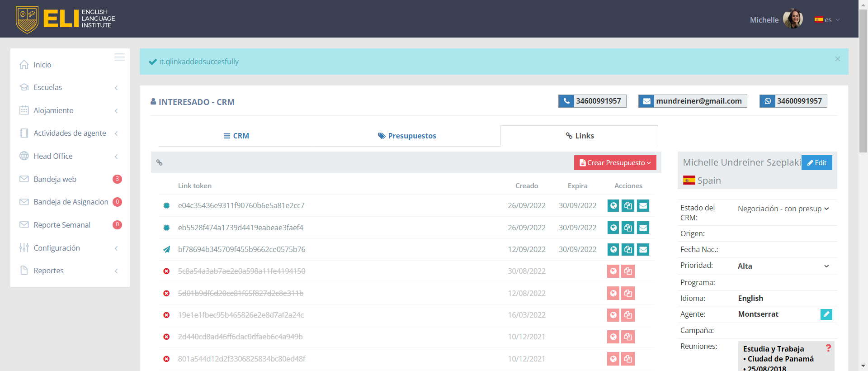Click copy icon for expired token 5c8a54a3ab7a
Screen dimensions: 868x371
tap(628, 271)
